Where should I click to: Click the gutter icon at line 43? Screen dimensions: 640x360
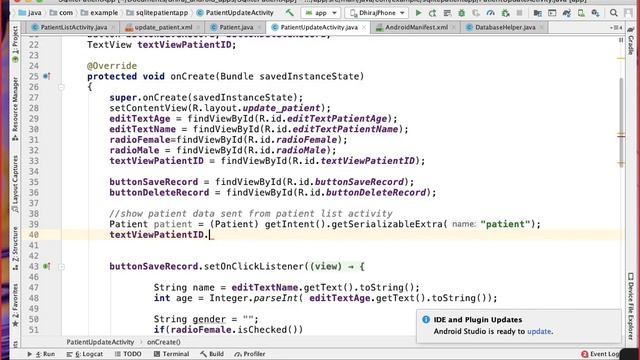47,266
